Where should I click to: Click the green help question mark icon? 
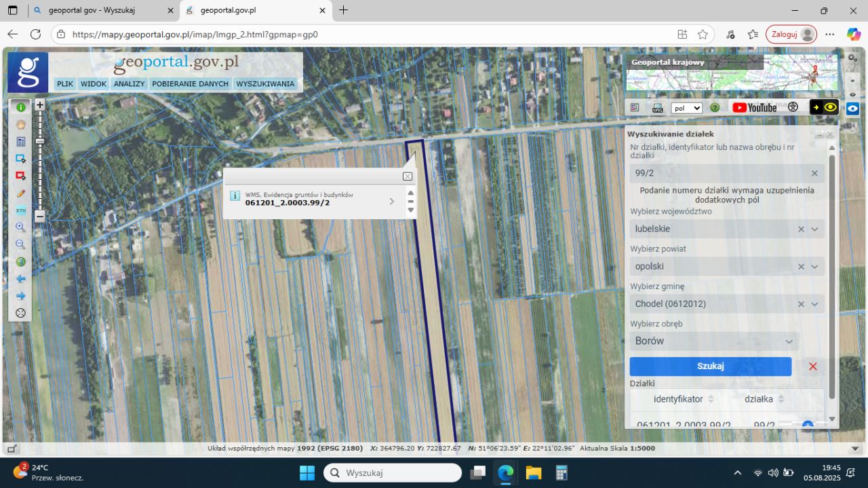coord(715,107)
